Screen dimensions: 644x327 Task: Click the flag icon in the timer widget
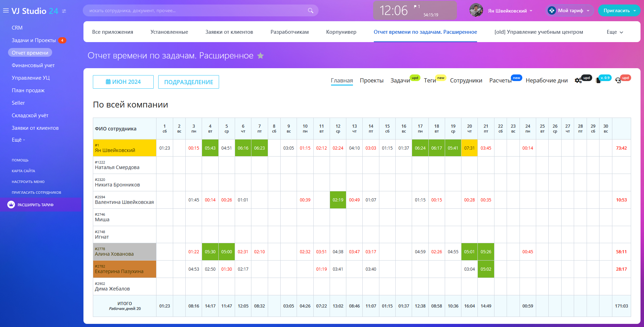(x=415, y=7)
